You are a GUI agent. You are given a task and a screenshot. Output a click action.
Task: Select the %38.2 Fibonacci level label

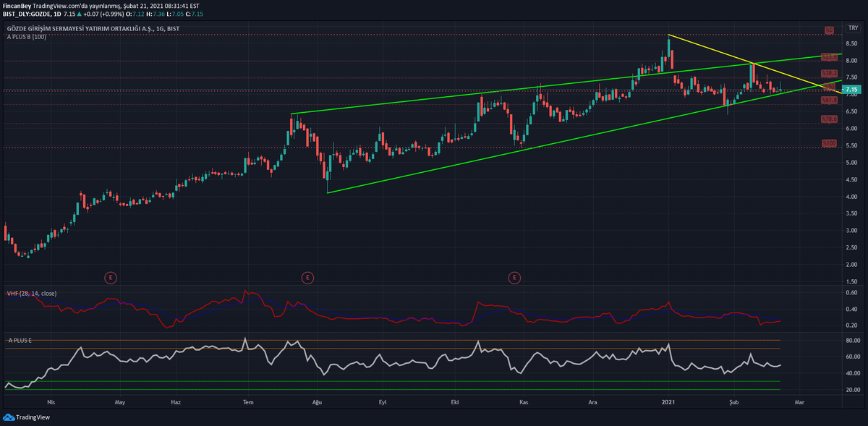point(829,74)
